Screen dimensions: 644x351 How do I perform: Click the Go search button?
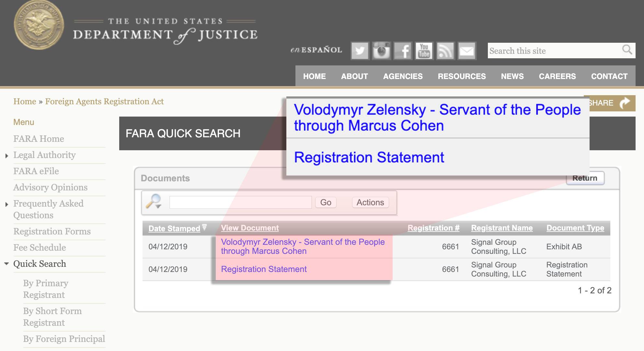click(326, 202)
